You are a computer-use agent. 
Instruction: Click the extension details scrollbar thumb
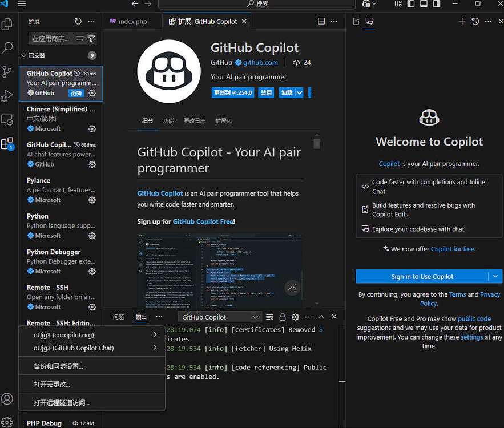tap(317, 144)
